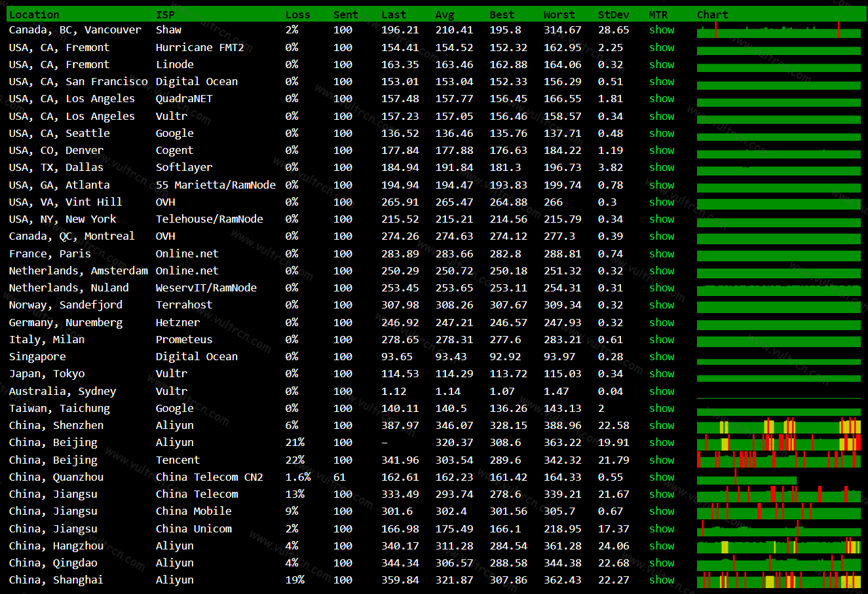868x594 pixels.
Task: Click the latency chart for Hangzhou Aliyun
Action: (x=779, y=546)
